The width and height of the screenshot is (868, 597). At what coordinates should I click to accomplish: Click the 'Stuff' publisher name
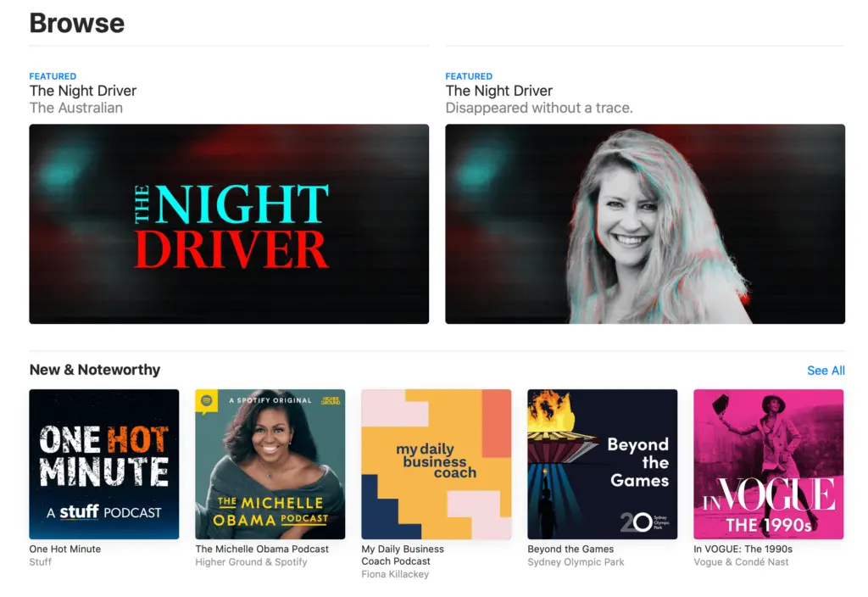[41, 561]
